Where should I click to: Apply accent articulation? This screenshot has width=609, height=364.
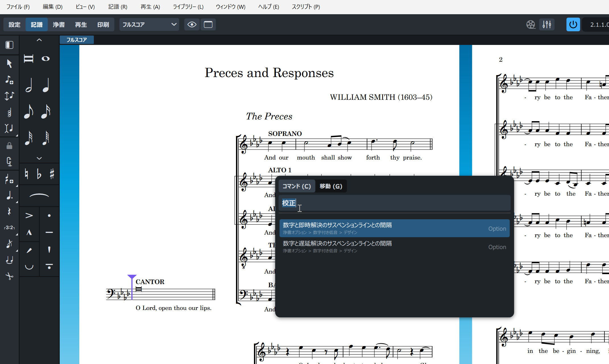pyautogui.click(x=29, y=216)
